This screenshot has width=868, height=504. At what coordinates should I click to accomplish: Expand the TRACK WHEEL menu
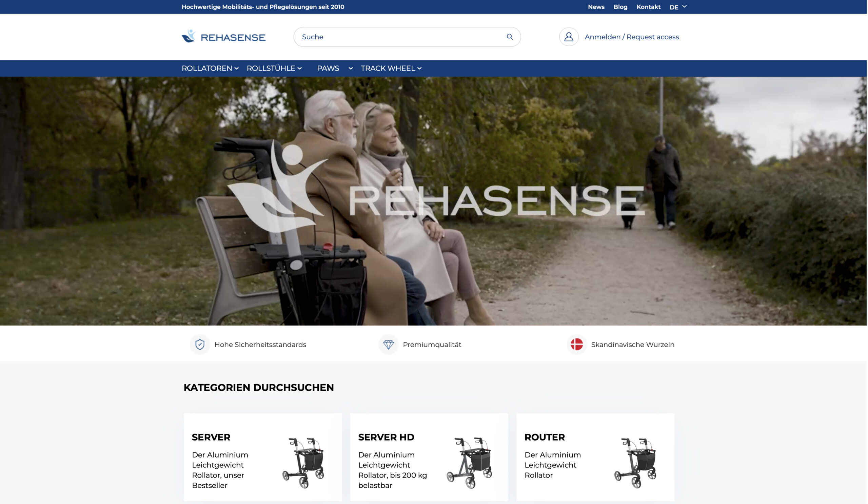coord(391,68)
